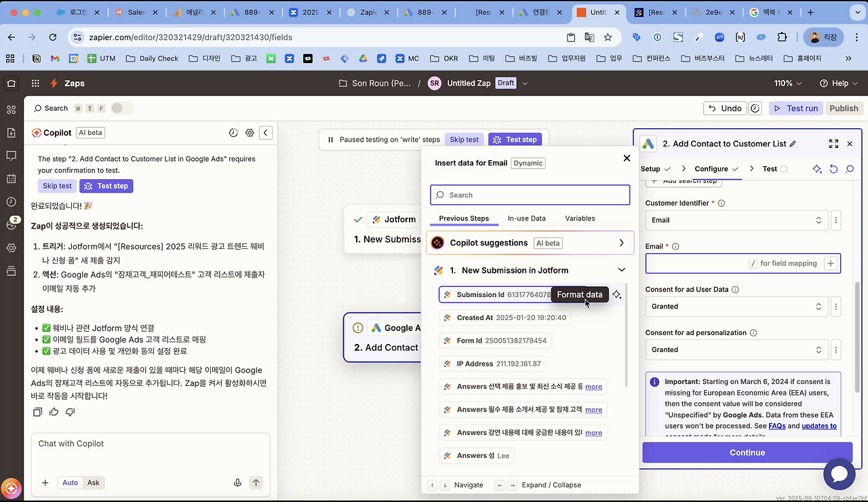The height and width of the screenshot is (502, 868).
Task: Collapse the New Submission in Jotform section
Action: 621,270
